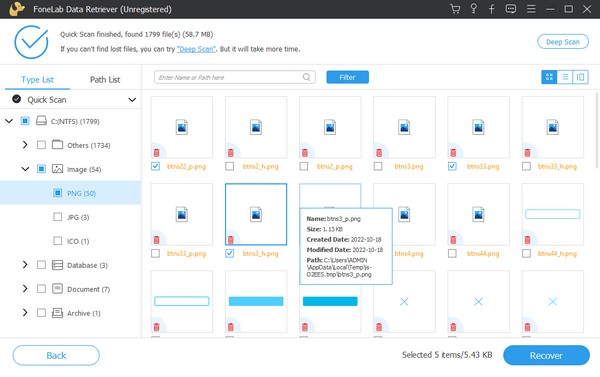Click the Recover button
Screen dimensions: 600x377
pos(546,356)
